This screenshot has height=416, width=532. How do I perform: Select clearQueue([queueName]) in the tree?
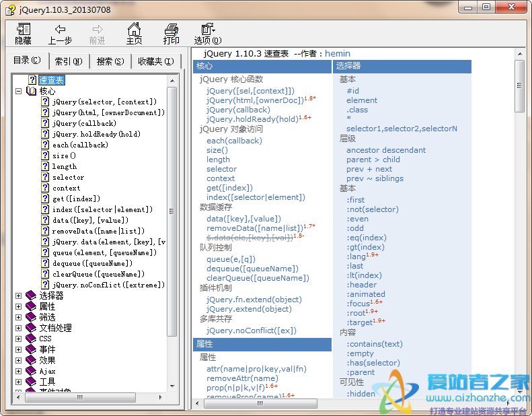pos(98,274)
